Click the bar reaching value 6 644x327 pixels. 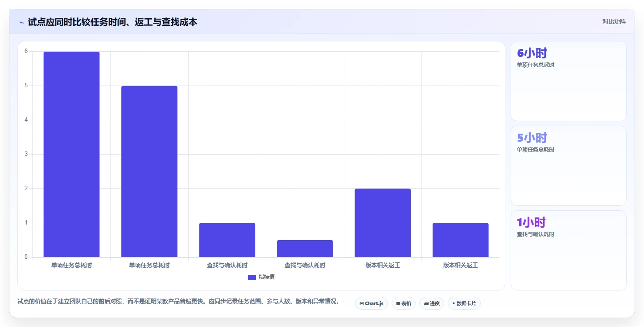coord(71,154)
